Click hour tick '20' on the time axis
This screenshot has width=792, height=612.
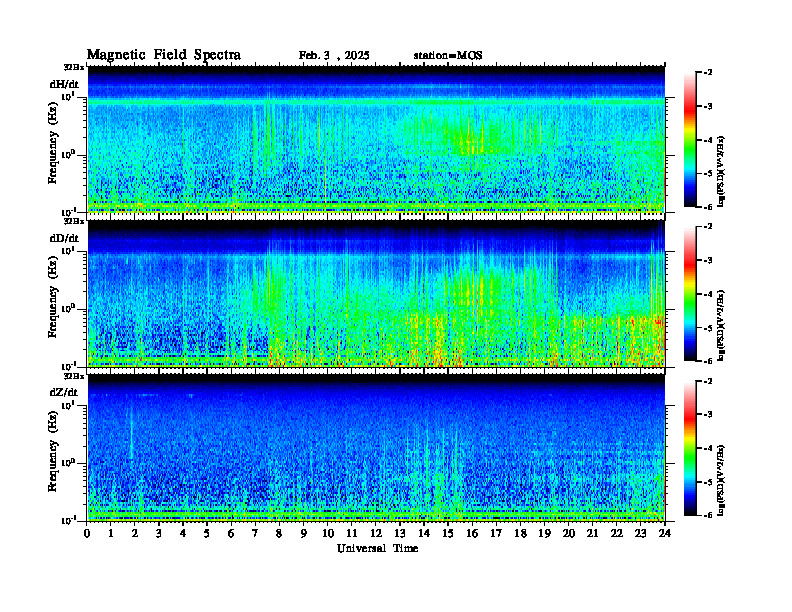(568, 534)
